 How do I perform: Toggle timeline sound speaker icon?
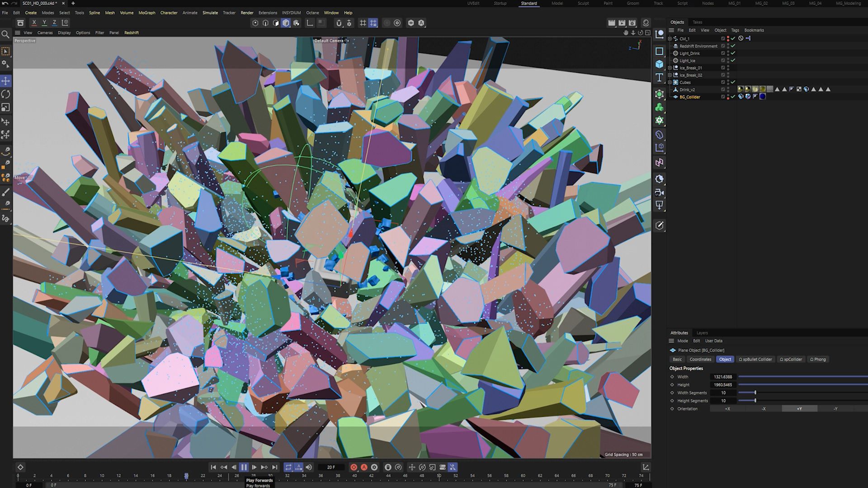click(x=309, y=467)
